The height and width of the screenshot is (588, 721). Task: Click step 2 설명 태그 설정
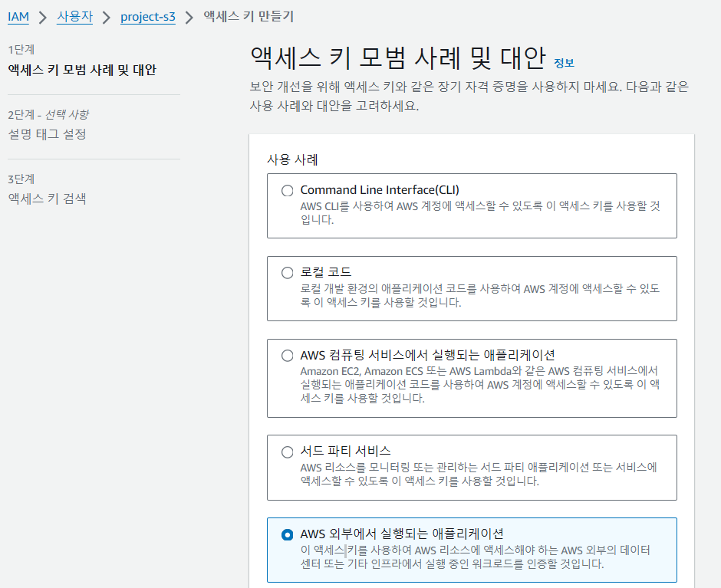coord(47,134)
